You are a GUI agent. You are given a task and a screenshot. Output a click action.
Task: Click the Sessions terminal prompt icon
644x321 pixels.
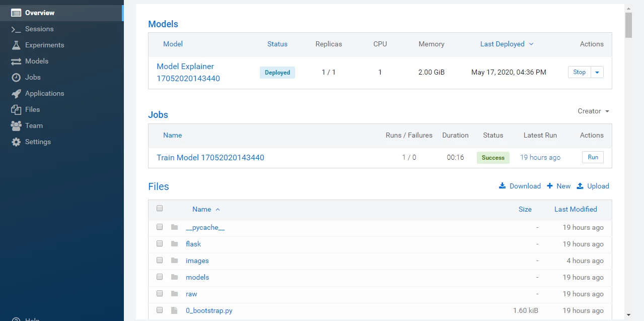click(x=16, y=29)
